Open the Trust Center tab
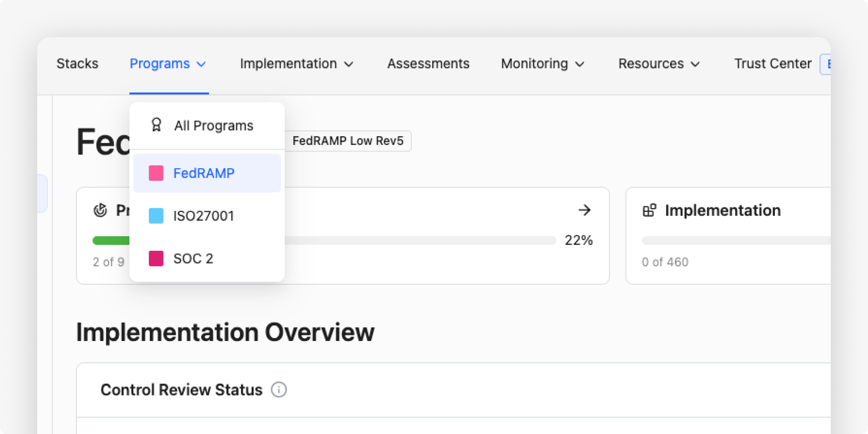The image size is (868, 434). (x=773, y=63)
